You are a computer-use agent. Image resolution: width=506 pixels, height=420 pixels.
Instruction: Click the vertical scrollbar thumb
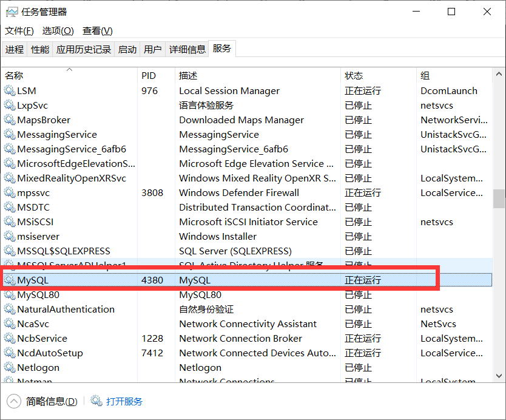coord(499,198)
